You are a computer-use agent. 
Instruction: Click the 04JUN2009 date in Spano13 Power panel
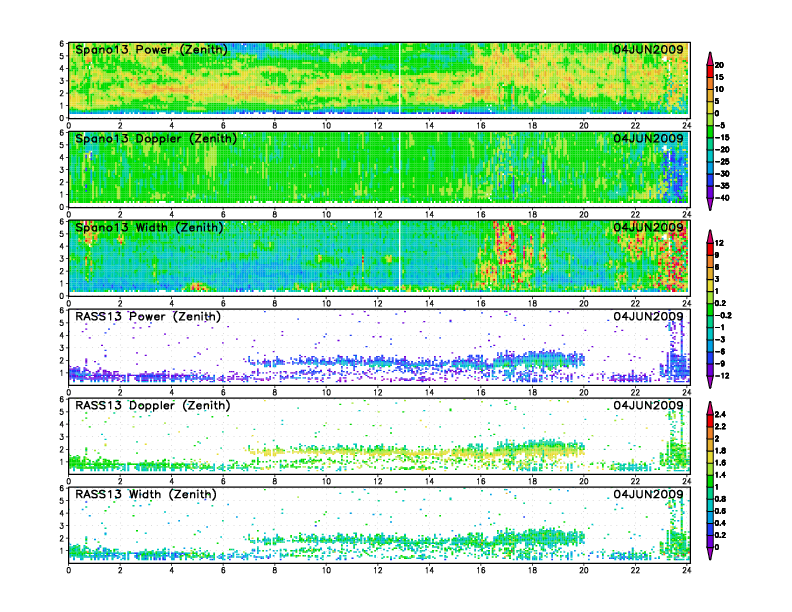(x=648, y=49)
